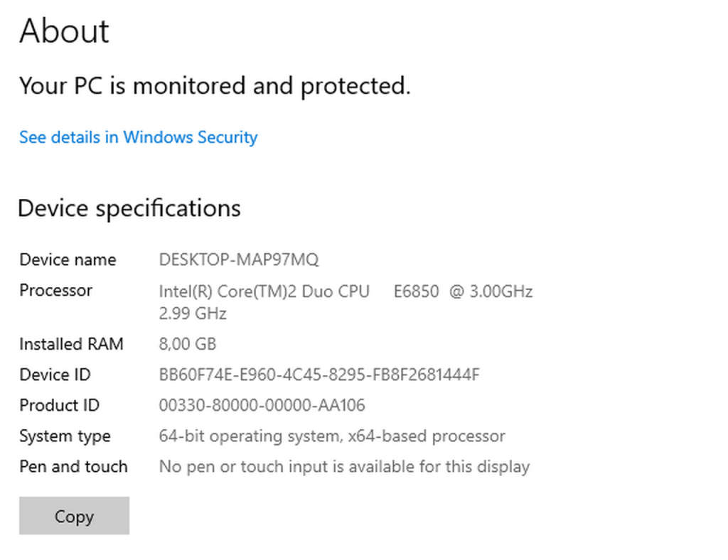
Task: Select the Device name row label
Action: coord(68,259)
